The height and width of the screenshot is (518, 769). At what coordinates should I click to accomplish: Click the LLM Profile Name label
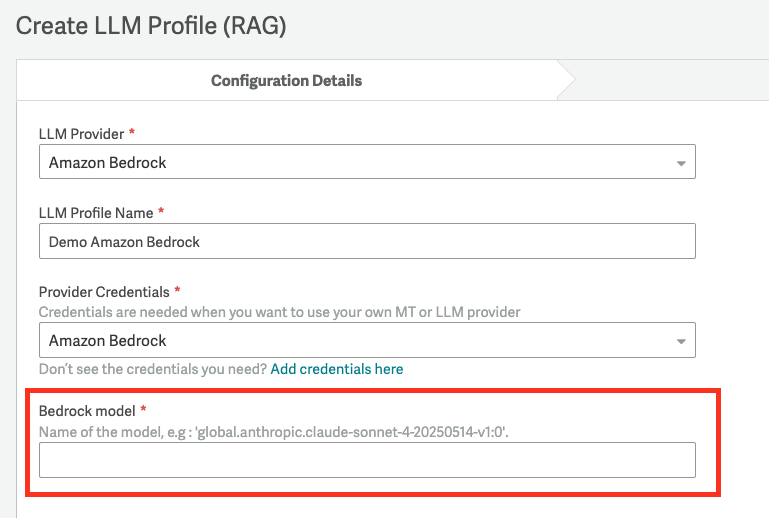(95, 213)
